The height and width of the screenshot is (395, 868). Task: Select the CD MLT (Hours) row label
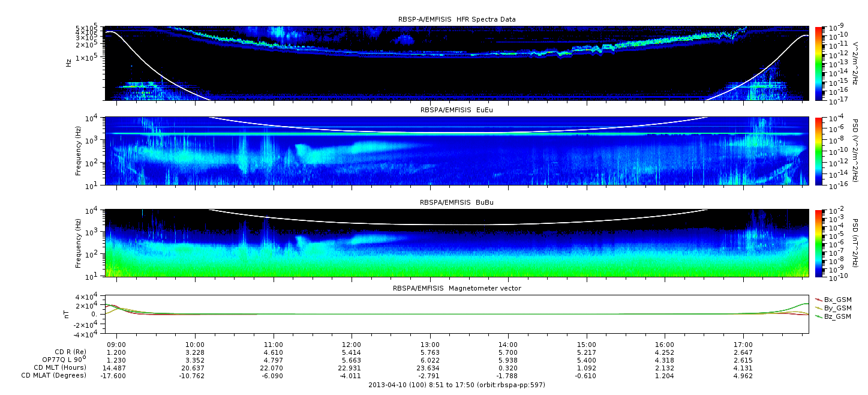click(x=59, y=367)
